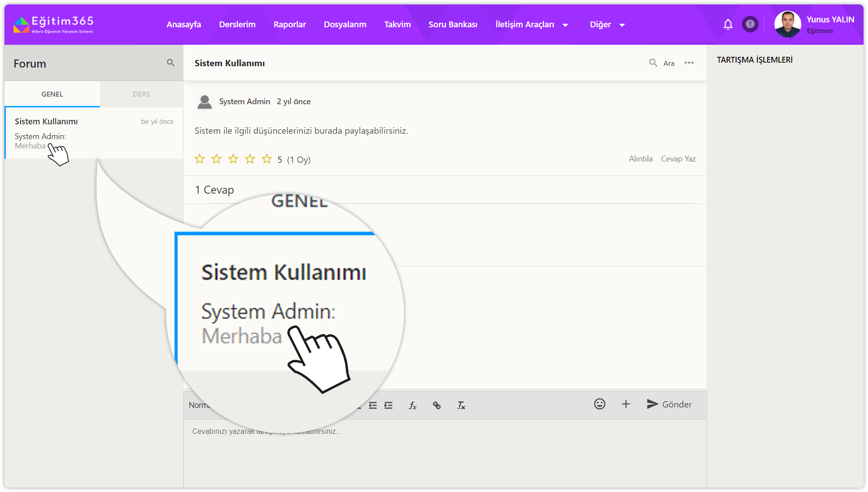Insert a formula with the fx icon
The image size is (868, 492).
tap(413, 405)
